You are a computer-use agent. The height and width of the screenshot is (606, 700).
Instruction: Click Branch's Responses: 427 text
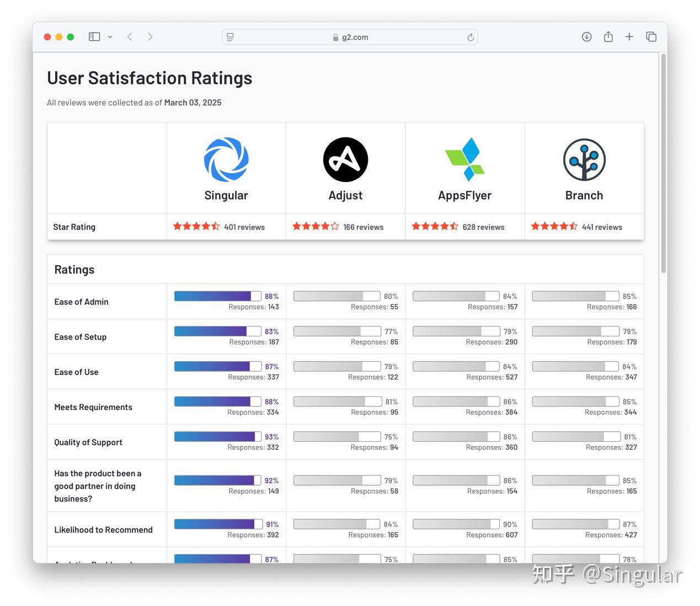[x=611, y=535]
